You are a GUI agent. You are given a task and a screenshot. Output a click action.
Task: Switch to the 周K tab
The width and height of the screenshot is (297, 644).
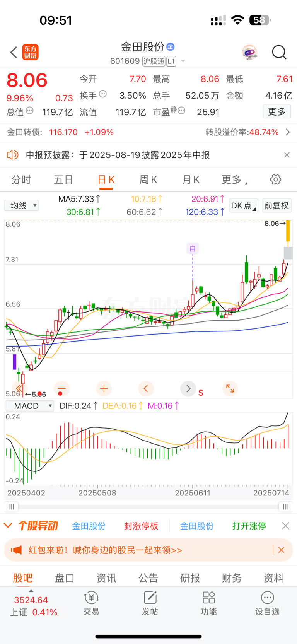coord(148,180)
